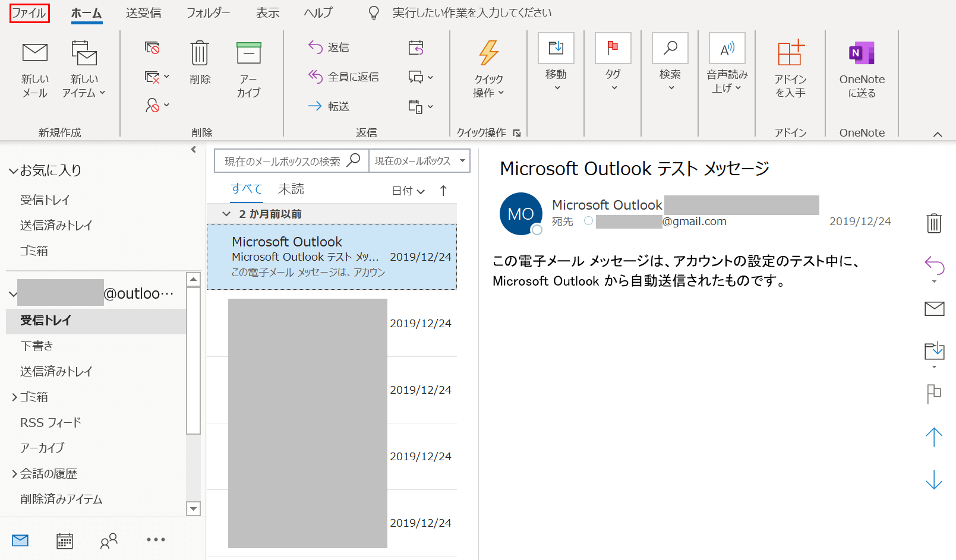Viewport: 956px width, 560px height.
Task: Click the magnifier icon in mailbox search
Action: pyautogui.click(x=354, y=160)
